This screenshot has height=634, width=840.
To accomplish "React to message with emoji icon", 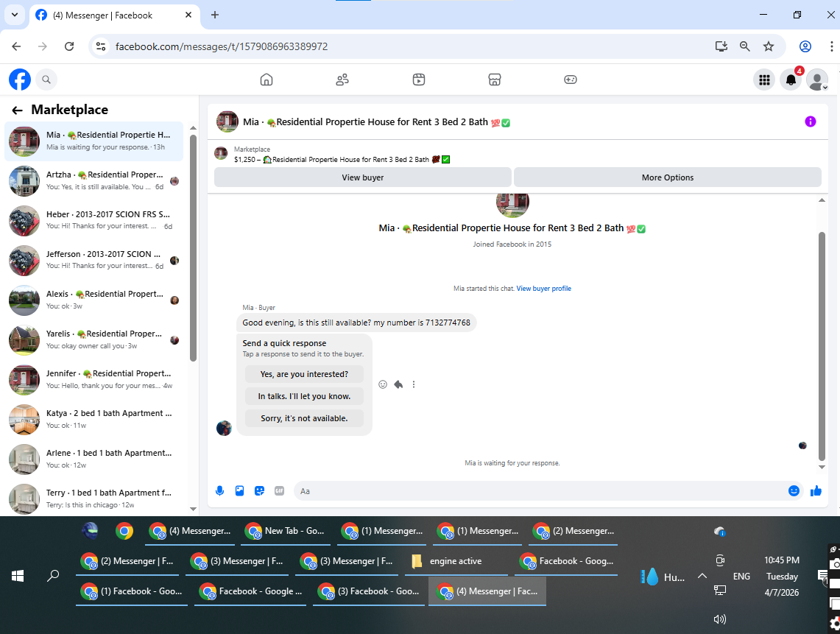I will pos(383,384).
